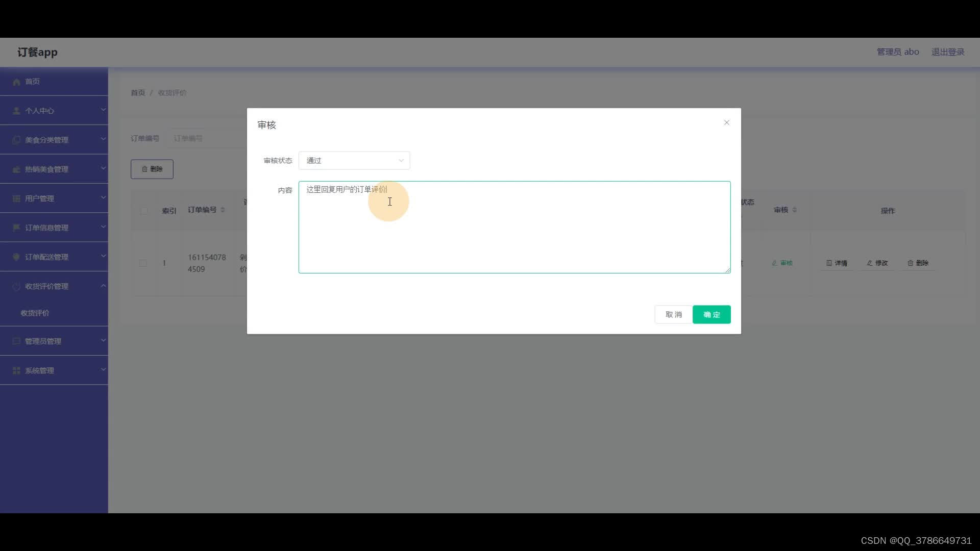Image resolution: width=980 pixels, height=551 pixels.
Task: Click the 订单编号 search input field
Action: coord(207,138)
